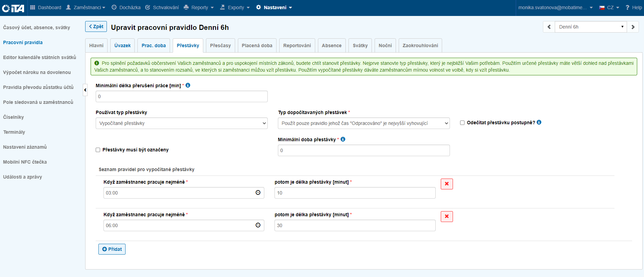
Task: Open Používat typ přestávky dropdown
Action: click(182, 123)
